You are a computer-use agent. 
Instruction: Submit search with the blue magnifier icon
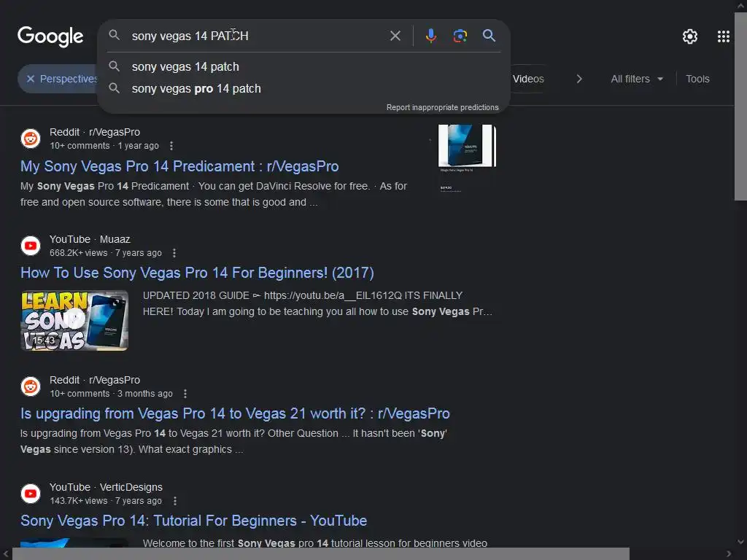click(489, 35)
